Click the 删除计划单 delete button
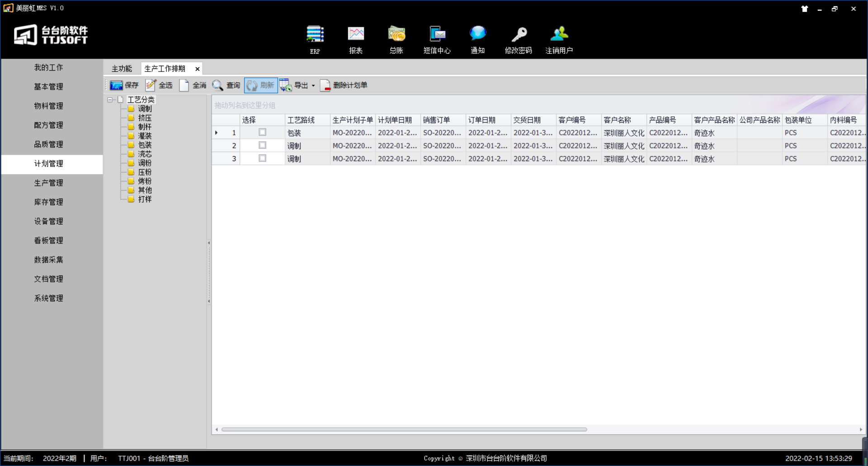The image size is (868, 466). [344, 85]
